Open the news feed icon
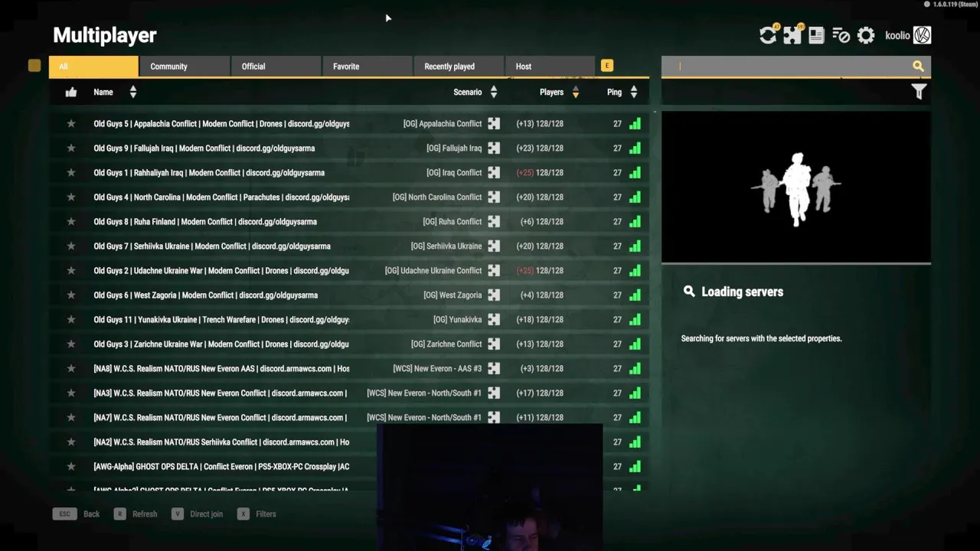The width and height of the screenshot is (980, 551). pos(816,35)
